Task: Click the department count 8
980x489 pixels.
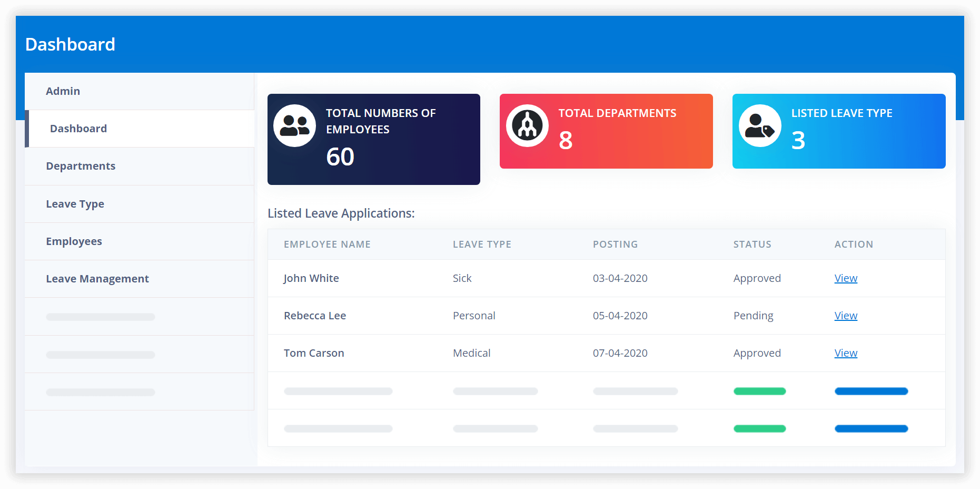Action: 566,141
